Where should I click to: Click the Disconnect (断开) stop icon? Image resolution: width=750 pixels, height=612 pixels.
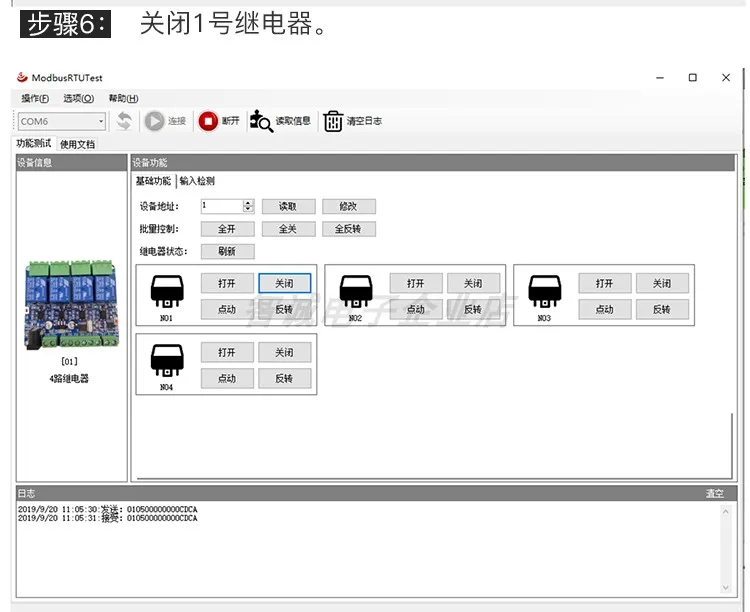click(208, 121)
